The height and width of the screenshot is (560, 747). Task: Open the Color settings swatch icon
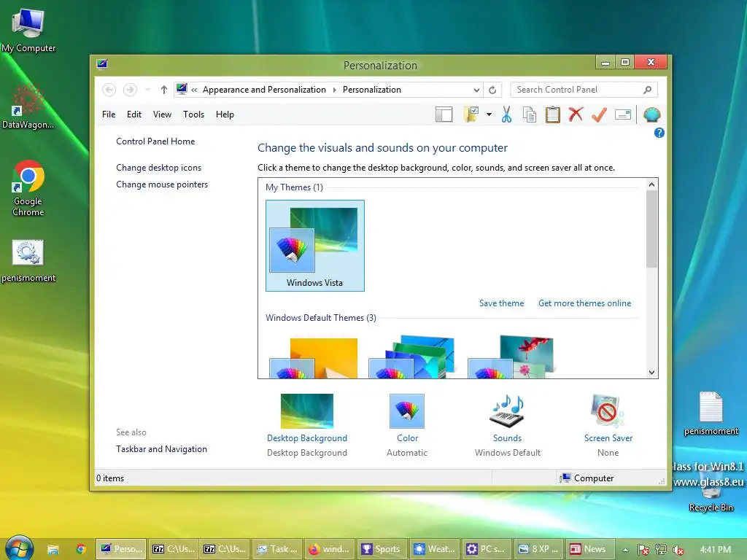point(407,411)
